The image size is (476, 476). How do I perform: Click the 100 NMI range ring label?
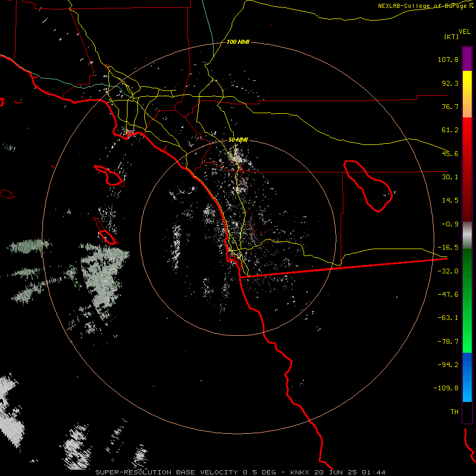238,42
